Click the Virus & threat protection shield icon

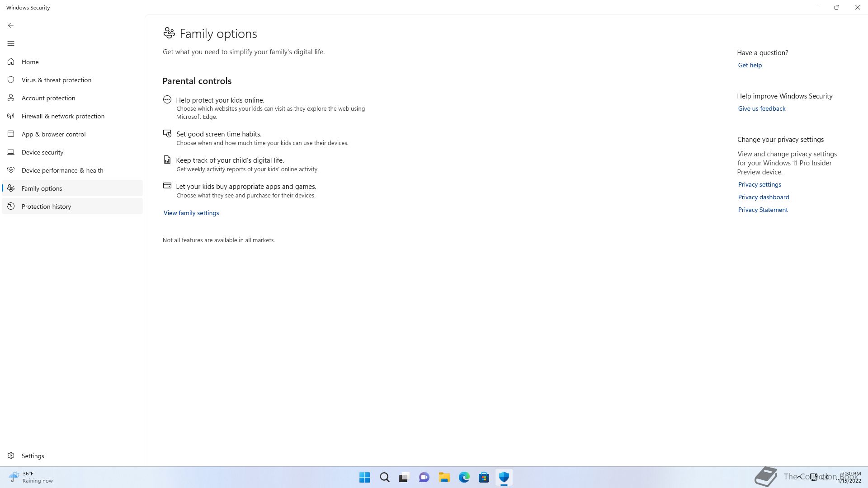[x=11, y=80]
